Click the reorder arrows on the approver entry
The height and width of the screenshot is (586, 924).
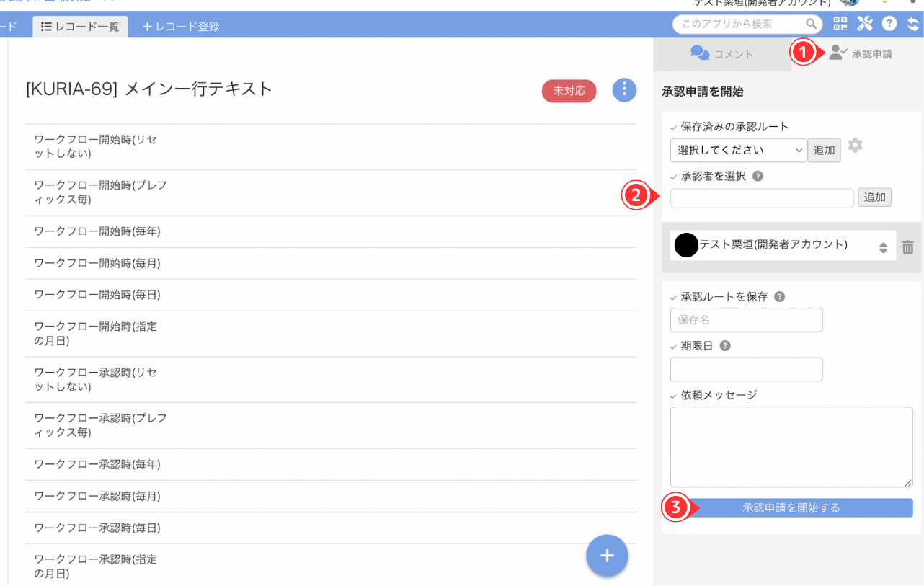pyautogui.click(x=883, y=246)
